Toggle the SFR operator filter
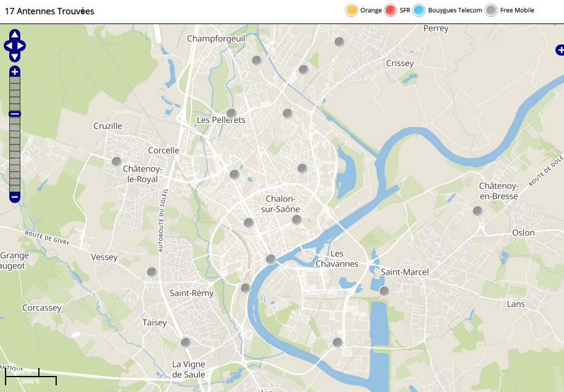 pyautogui.click(x=390, y=10)
